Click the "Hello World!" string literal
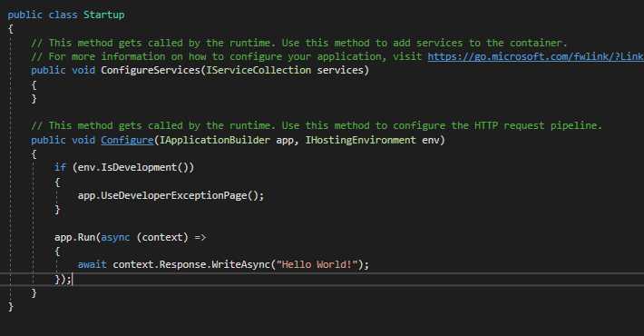Viewport: 644px width, 336px height. point(317,264)
